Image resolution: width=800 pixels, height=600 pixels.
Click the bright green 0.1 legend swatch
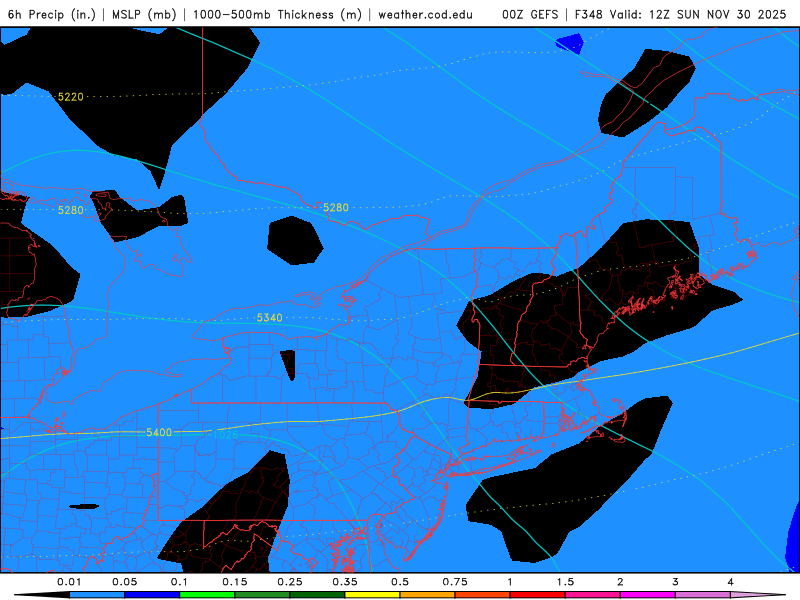pyautogui.click(x=207, y=595)
